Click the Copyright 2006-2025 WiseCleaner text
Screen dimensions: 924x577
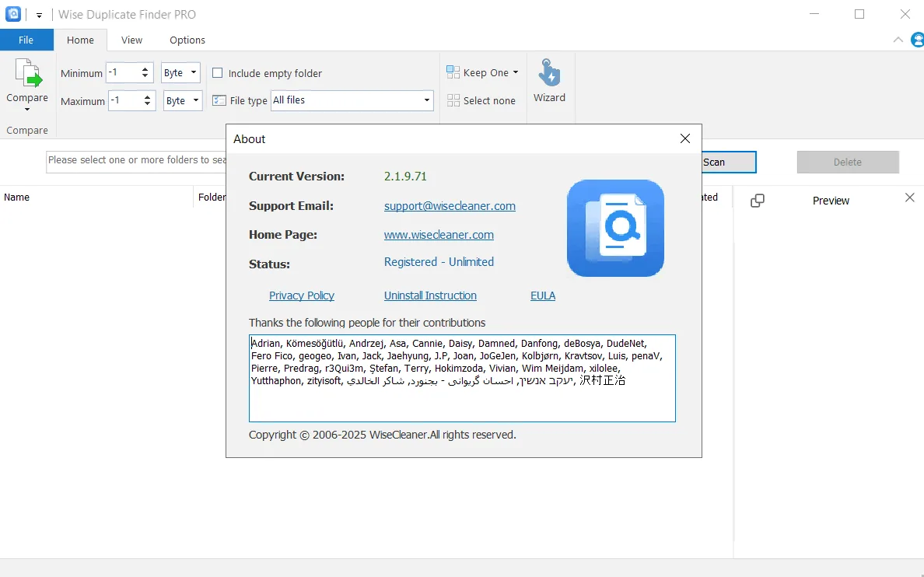click(383, 435)
